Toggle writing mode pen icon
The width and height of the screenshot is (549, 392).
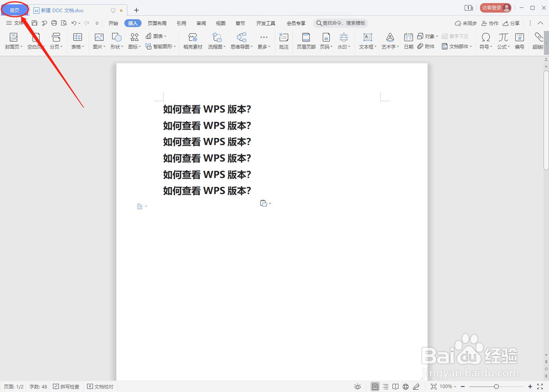coord(416,387)
